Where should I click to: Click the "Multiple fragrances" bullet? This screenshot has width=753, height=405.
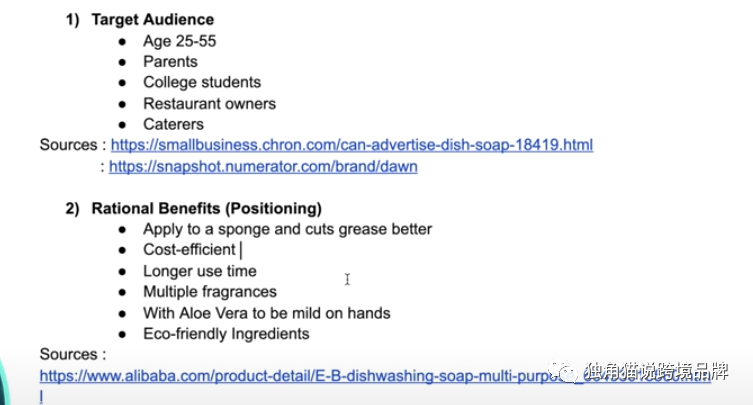(209, 292)
